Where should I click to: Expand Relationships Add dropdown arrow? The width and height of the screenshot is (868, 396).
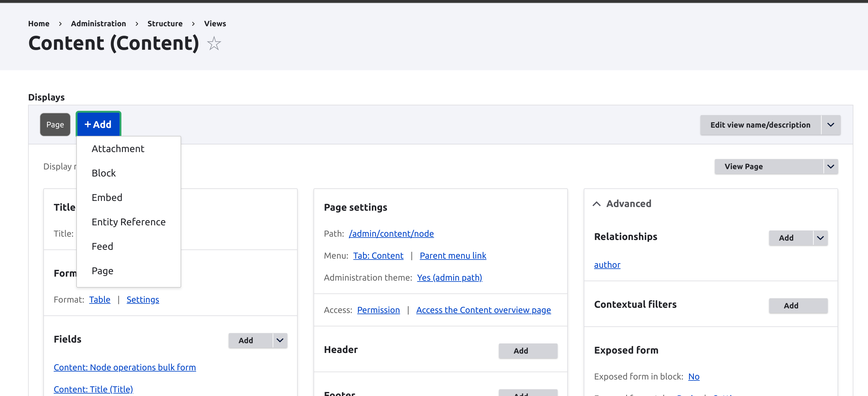(820, 238)
